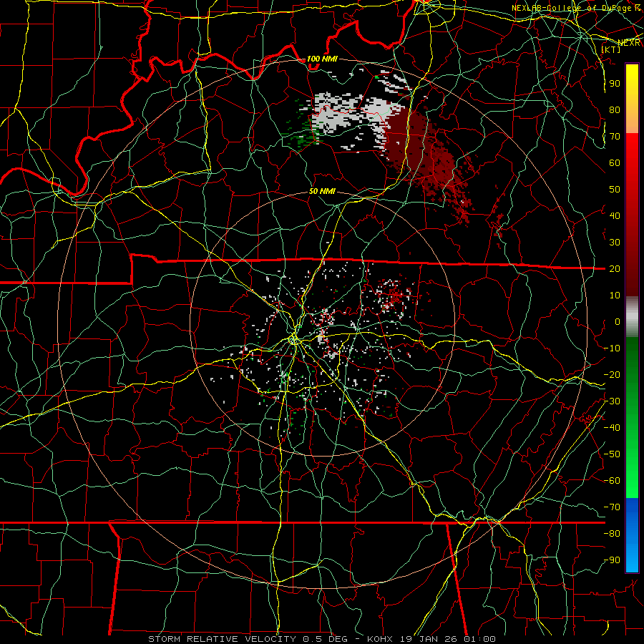The image size is (644, 644).
Task: Click the "50 NMI" range ring label
Action: coord(322,191)
